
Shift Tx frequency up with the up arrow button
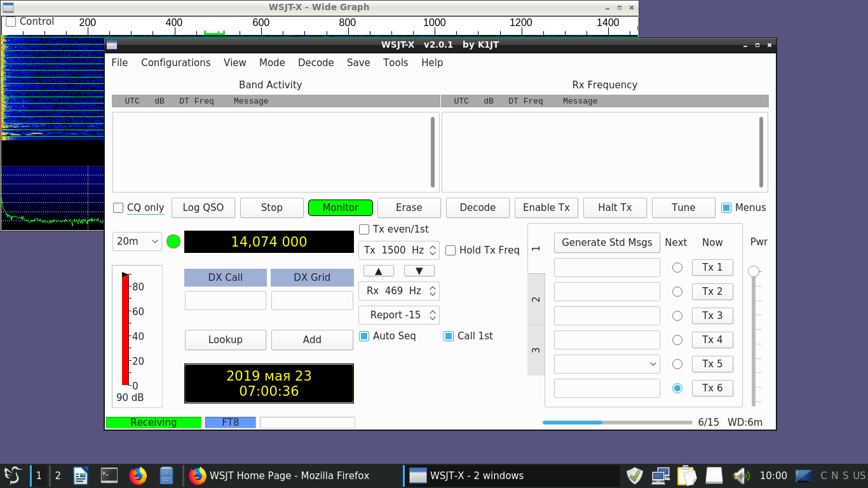click(x=379, y=271)
